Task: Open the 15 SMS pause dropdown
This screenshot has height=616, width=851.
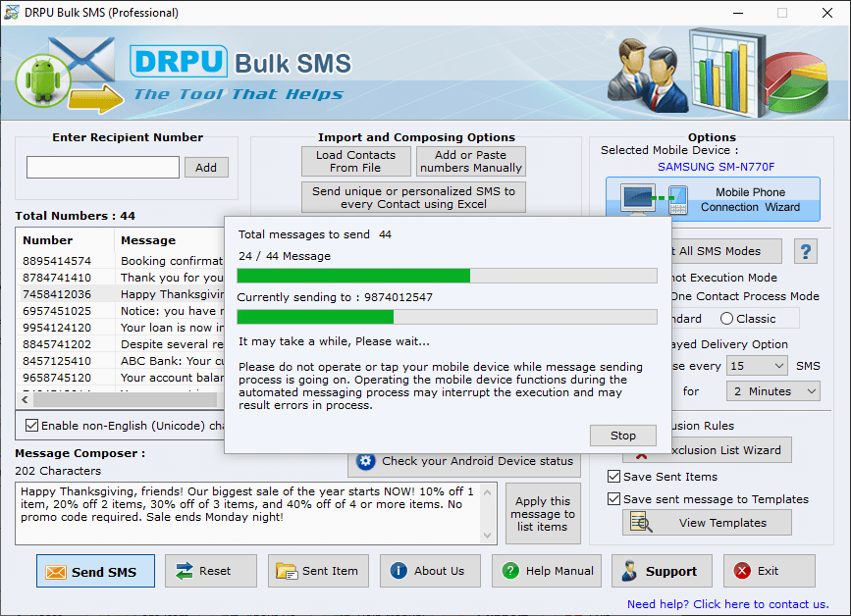Action: pyautogui.click(x=758, y=366)
